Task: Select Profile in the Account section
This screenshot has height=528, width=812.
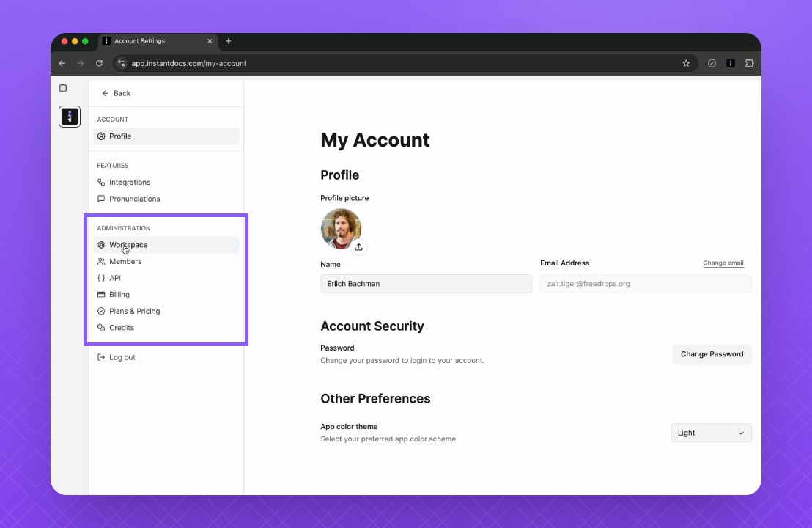Action: click(166, 136)
